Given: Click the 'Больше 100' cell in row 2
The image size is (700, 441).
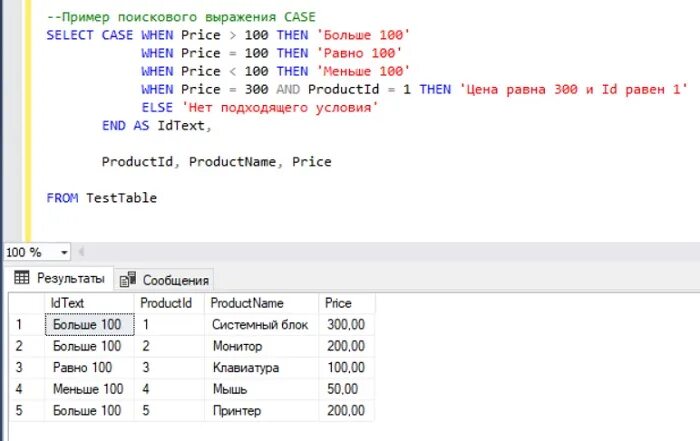Looking at the screenshot, I should pyautogui.click(x=89, y=346).
